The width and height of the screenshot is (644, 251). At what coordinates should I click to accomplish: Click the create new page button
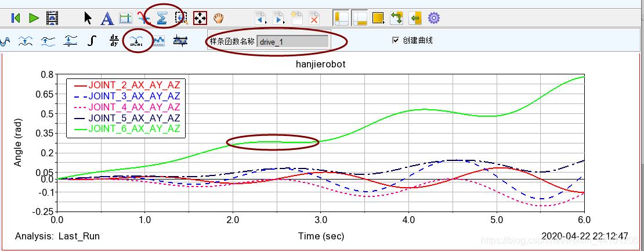pos(296,18)
